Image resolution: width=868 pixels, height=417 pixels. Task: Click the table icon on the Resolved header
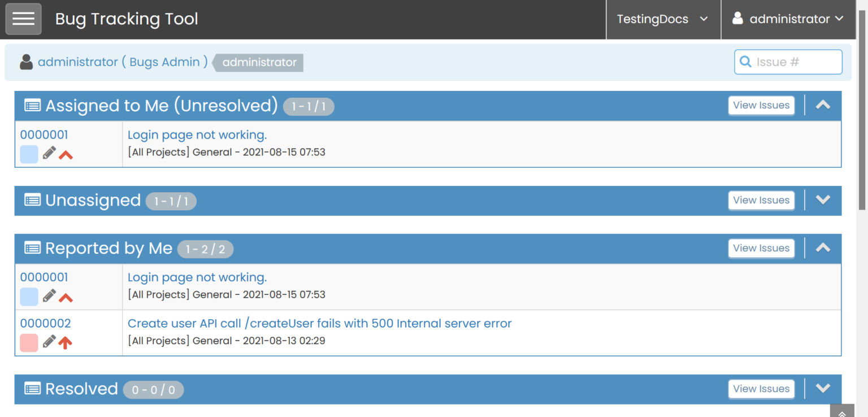click(x=32, y=389)
